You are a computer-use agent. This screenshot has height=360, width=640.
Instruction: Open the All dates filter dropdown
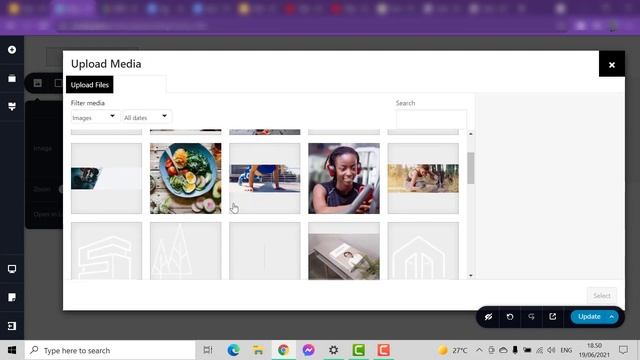click(x=146, y=117)
